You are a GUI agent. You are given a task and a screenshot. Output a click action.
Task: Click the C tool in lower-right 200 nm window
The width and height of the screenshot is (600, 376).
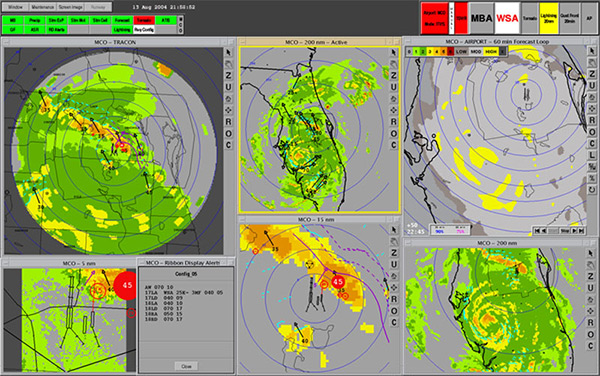click(x=591, y=345)
